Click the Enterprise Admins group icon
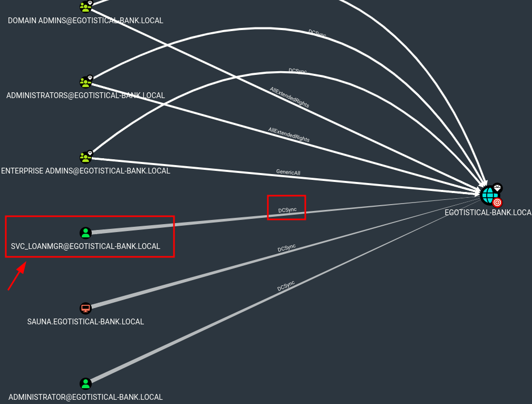The image size is (532, 404). (85, 157)
